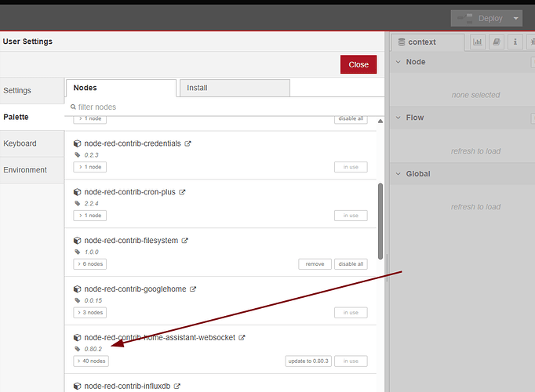The width and height of the screenshot is (535, 392).
Task: Close the User Settings dialog
Action: [358, 64]
